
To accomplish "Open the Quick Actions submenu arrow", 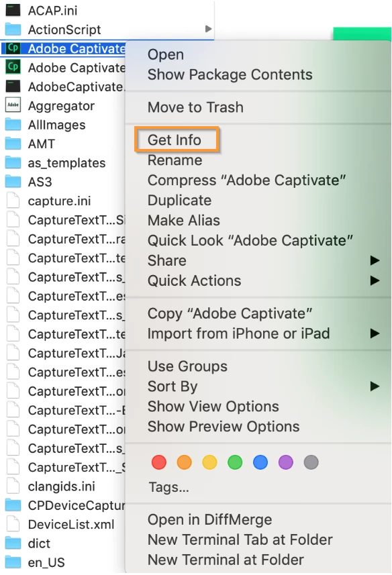I will point(375,281).
